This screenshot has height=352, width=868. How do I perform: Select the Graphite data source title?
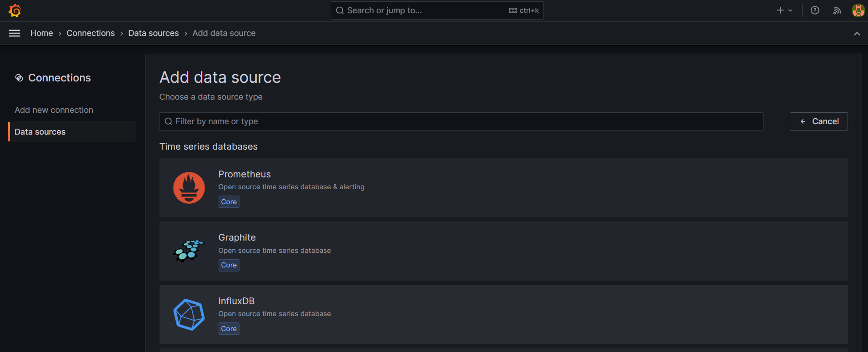click(237, 237)
